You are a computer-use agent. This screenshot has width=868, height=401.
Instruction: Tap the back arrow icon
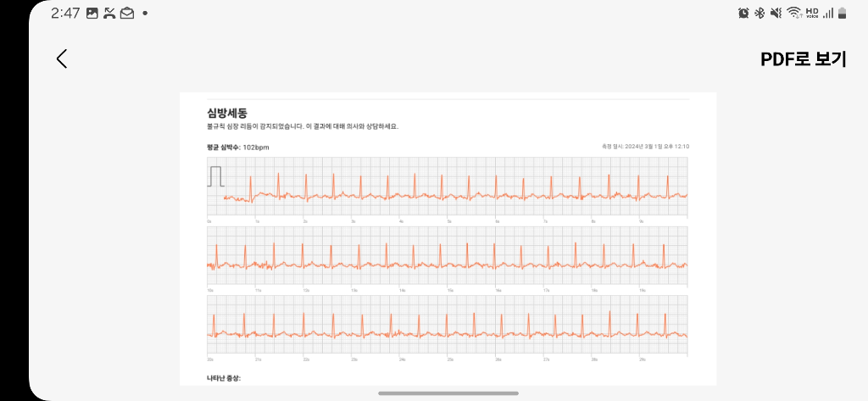click(x=61, y=58)
